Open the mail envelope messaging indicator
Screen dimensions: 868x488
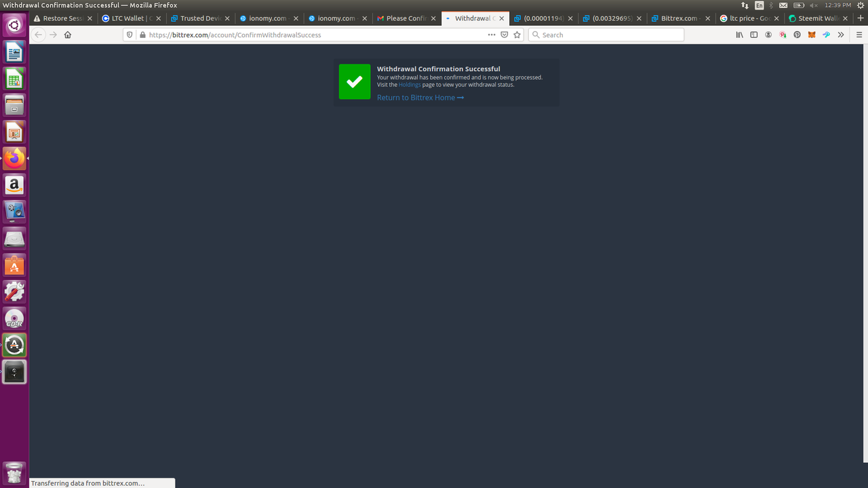point(784,5)
